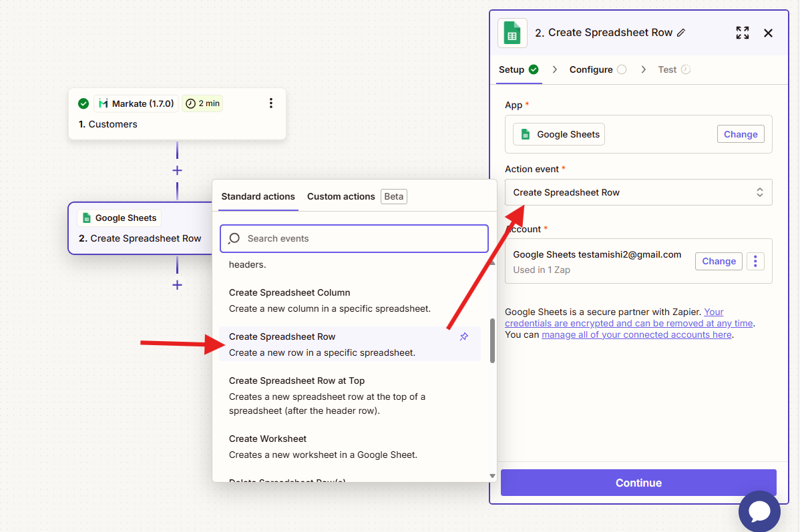
Task: Choose Create Spreadsheet Row event
Action: tap(350, 344)
